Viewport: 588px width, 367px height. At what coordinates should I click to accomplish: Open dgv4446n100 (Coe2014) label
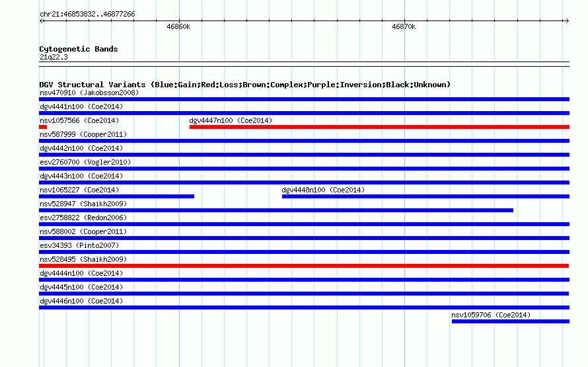click(x=81, y=301)
